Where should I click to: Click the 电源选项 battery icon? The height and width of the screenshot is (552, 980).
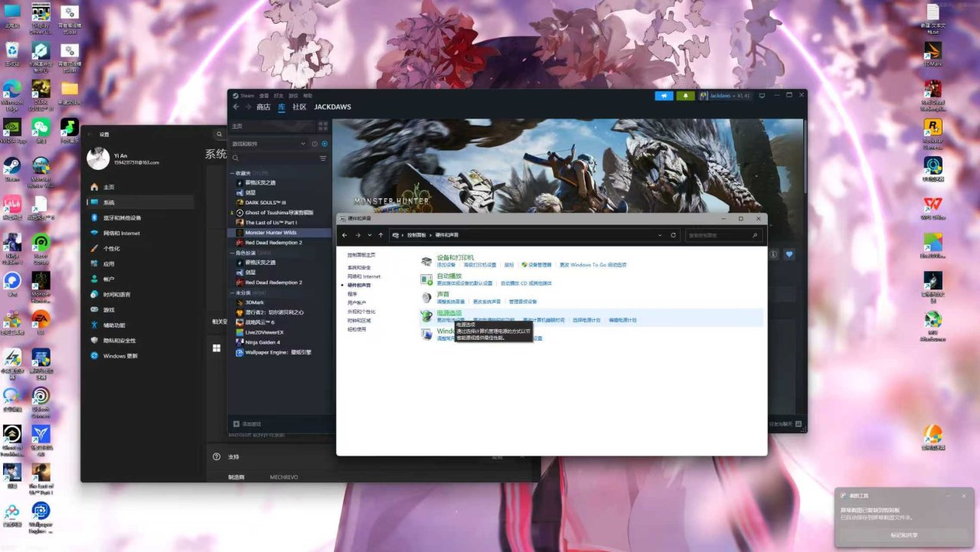pyautogui.click(x=426, y=315)
